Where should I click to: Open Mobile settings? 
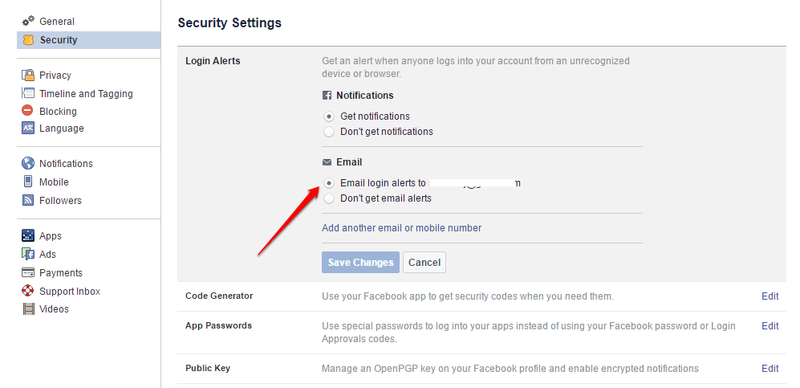pyautogui.click(x=54, y=182)
